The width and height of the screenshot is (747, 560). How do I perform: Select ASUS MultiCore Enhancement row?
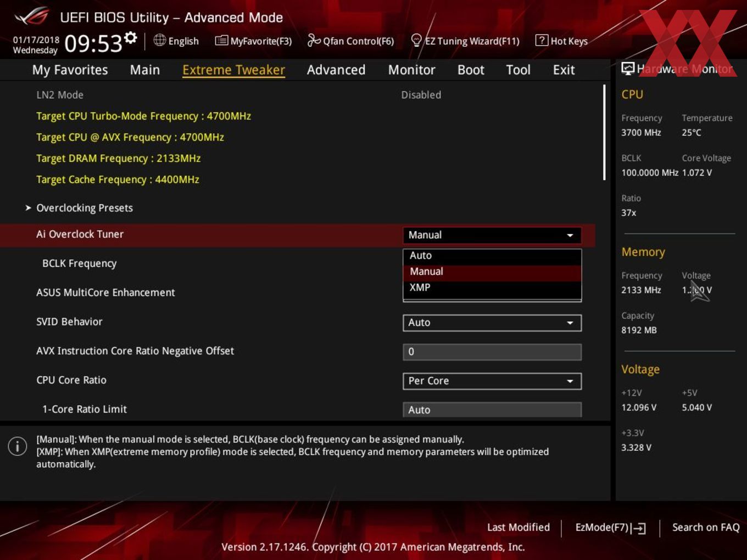[x=297, y=293]
